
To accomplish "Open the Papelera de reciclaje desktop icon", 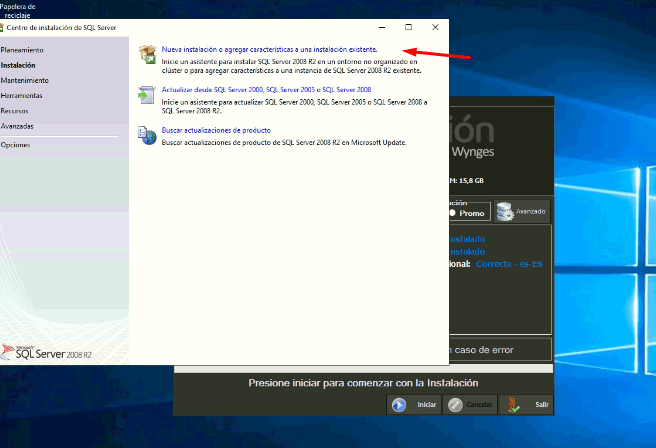I will click(19, 10).
